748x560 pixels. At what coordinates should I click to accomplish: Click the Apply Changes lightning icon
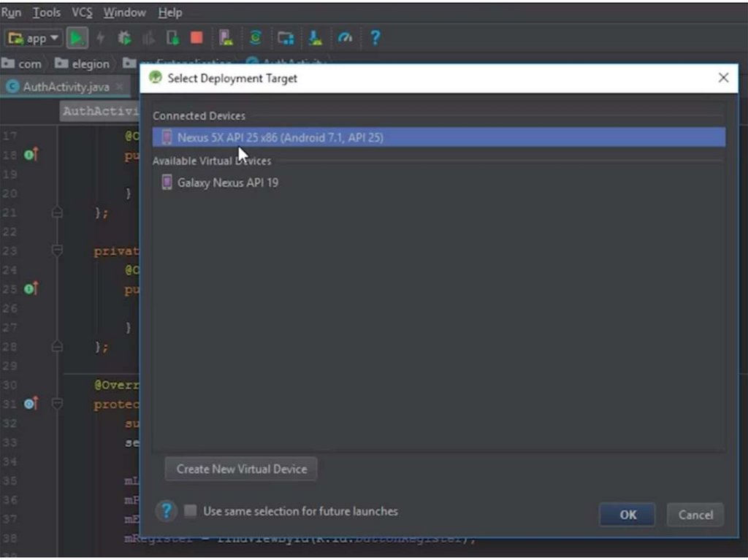coord(101,38)
